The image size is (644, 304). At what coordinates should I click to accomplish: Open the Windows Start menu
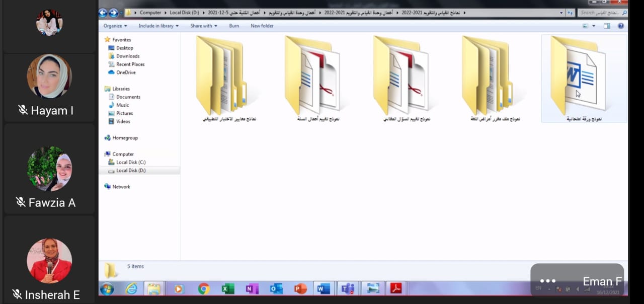tap(107, 288)
